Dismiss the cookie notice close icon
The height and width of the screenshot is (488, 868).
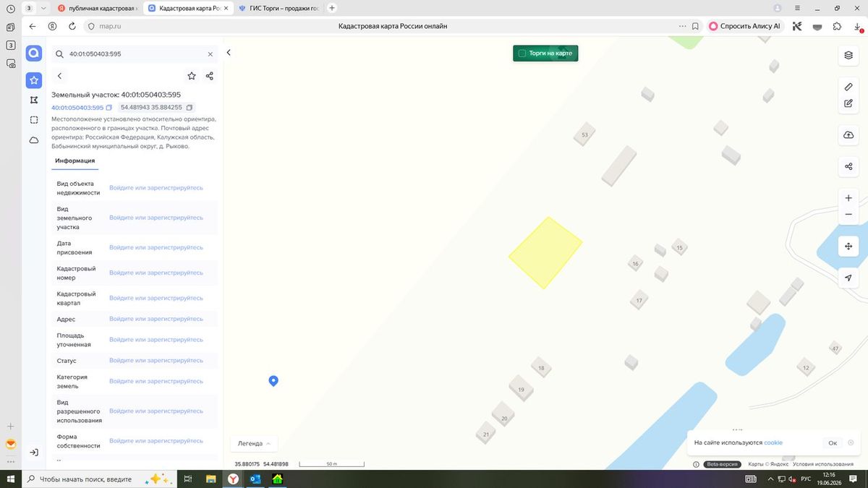point(851,443)
